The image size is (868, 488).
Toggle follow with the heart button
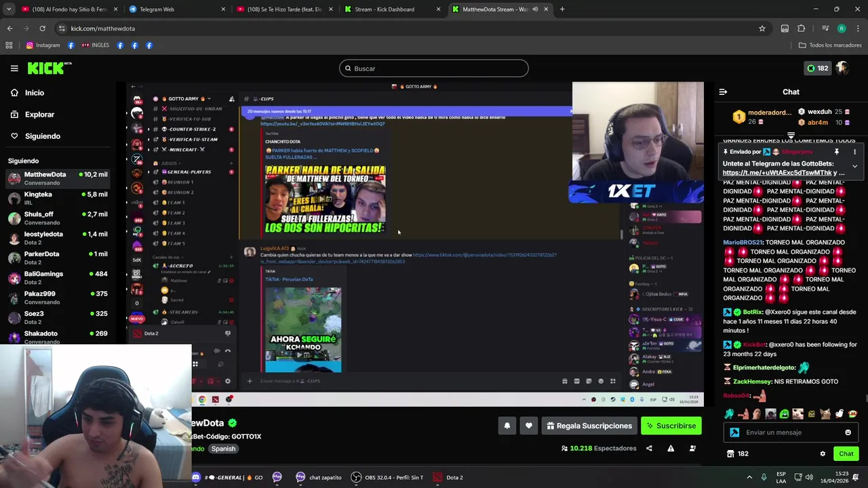529,426
